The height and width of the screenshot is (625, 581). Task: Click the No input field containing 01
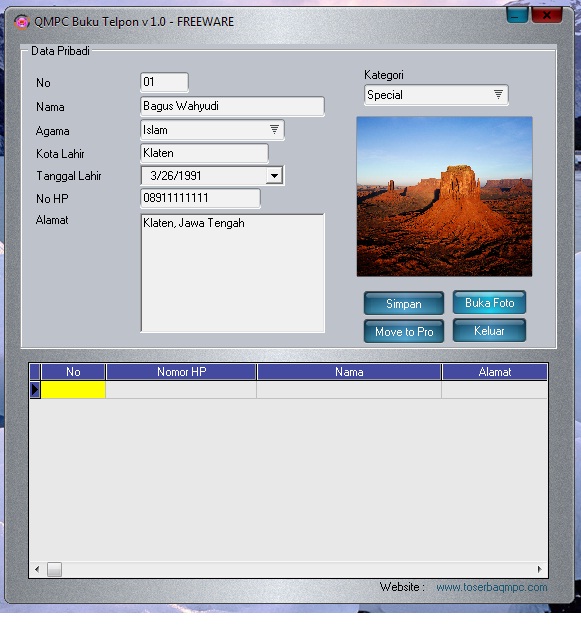tap(164, 82)
